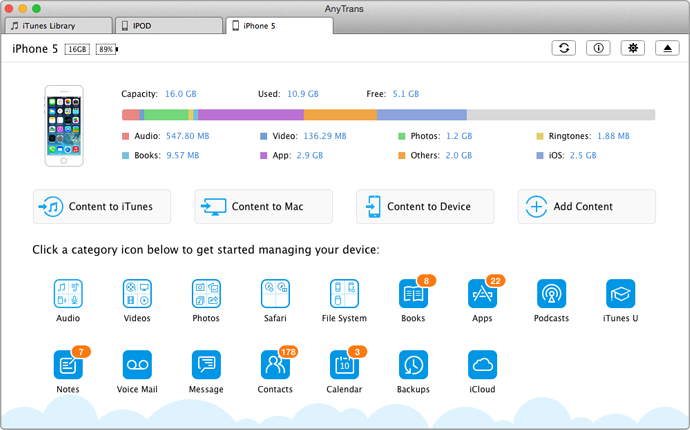This screenshot has width=690, height=430.
Task: Open the settings gear button
Action: tap(633, 48)
